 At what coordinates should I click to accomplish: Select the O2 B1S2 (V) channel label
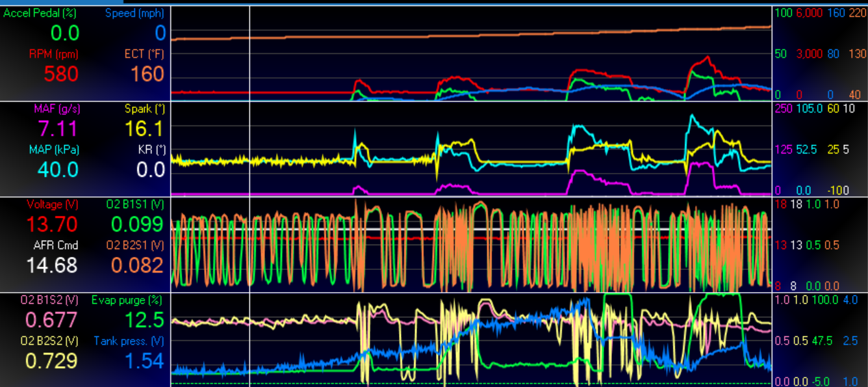[x=49, y=300]
